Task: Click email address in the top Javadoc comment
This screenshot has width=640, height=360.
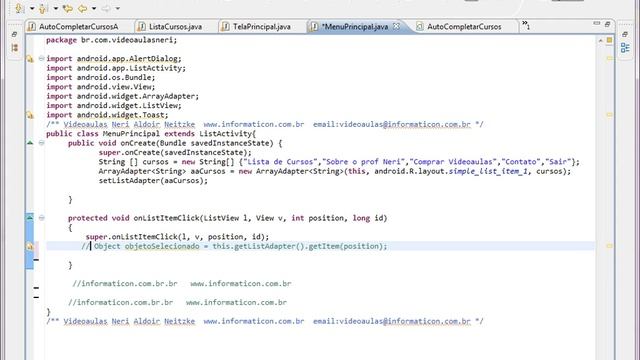Action: (x=392, y=124)
